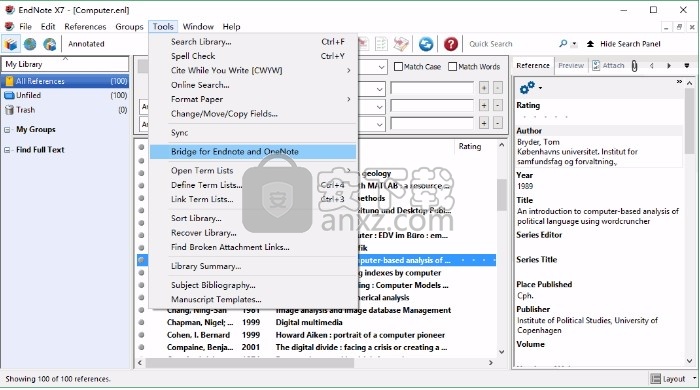Open the File menu
This screenshot has height=390, width=700.
tap(25, 26)
